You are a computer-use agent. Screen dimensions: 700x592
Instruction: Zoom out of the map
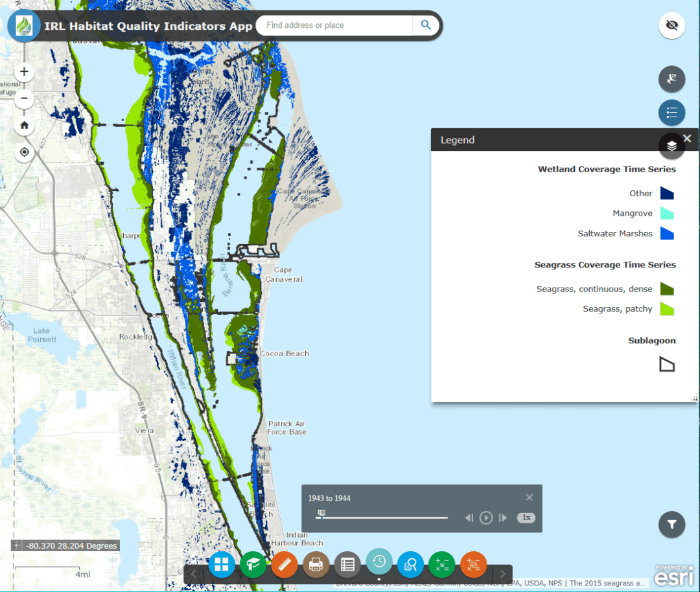point(24,98)
